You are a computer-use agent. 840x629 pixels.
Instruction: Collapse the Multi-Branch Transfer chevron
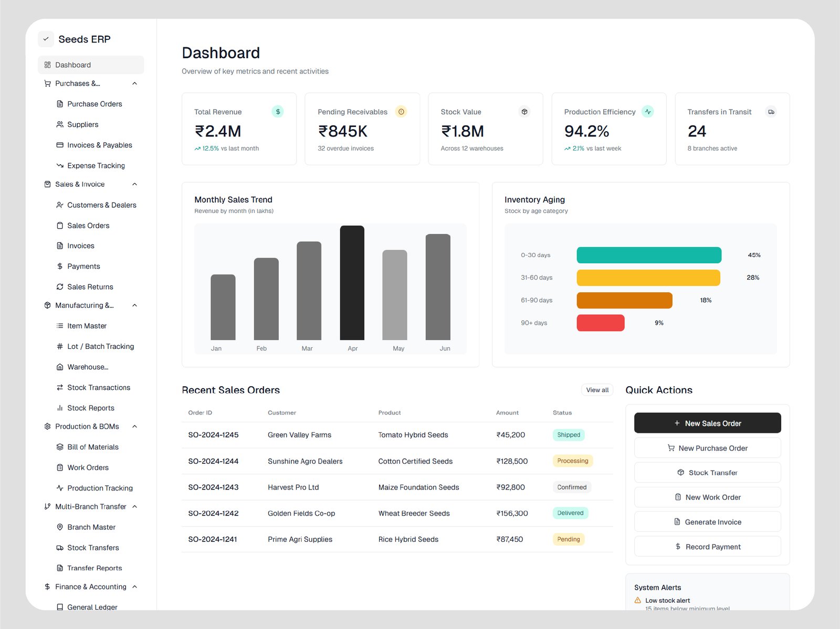point(134,506)
